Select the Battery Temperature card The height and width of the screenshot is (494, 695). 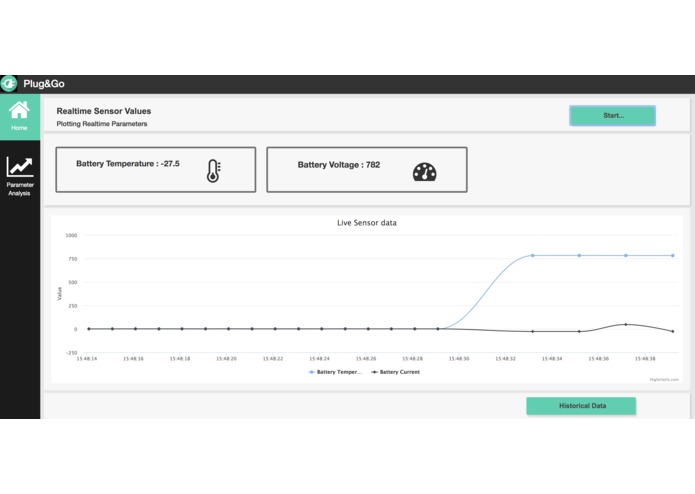click(156, 170)
